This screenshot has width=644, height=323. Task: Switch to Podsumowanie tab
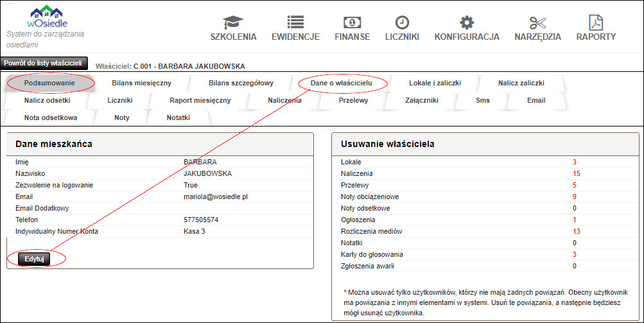point(49,83)
